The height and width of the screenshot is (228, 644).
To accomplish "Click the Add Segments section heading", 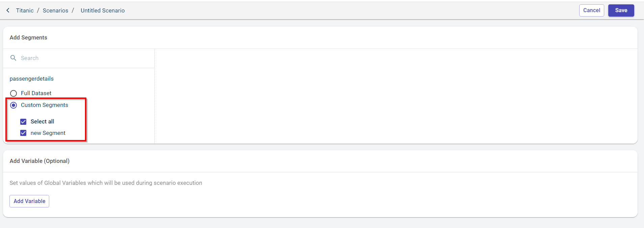I will pos(28,37).
